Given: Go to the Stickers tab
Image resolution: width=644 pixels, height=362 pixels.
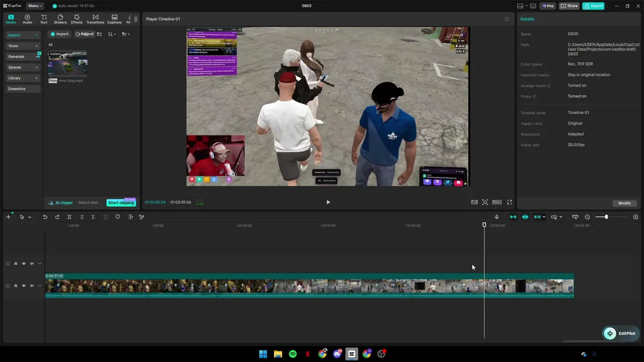Looking at the screenshot, I should 60,19.
